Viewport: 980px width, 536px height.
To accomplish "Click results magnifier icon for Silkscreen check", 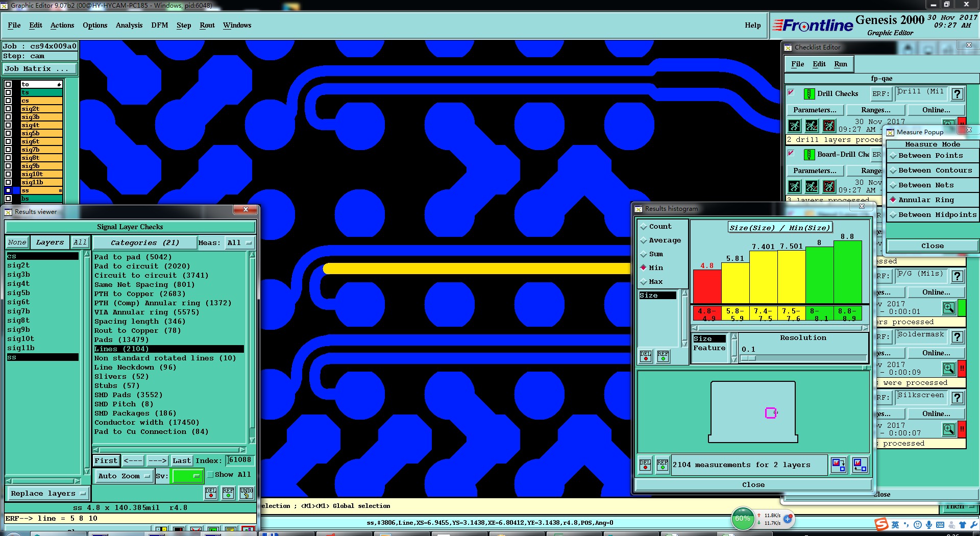I will point(949,429).
